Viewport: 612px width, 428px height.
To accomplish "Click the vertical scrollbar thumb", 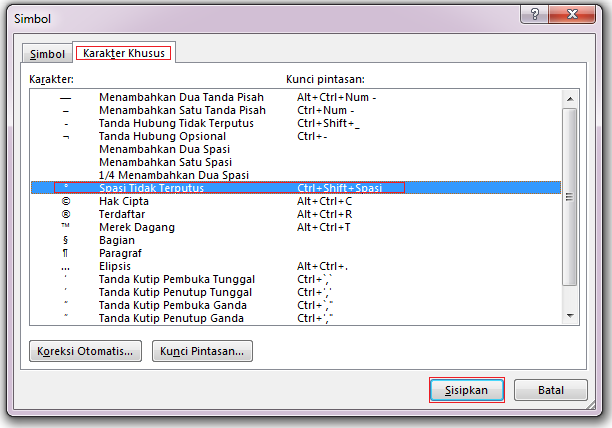I will pos(570,197).
